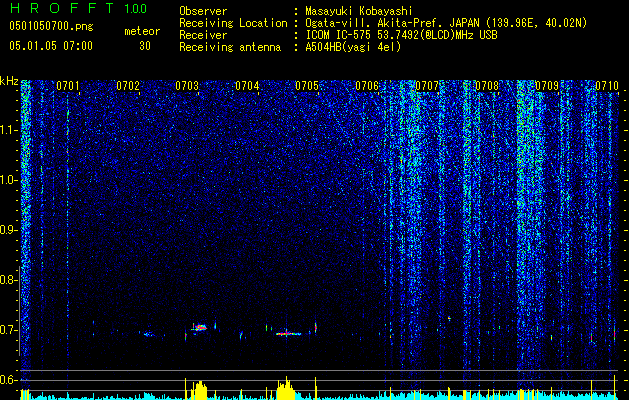Click the 0708 time marker
Screen dimensions: 629x400
pos(487,86)
